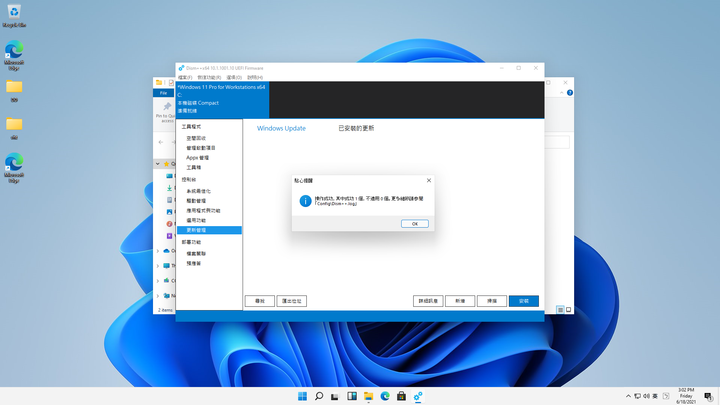The height and width of the screenshot is (405, 720).
Task: Switch Explorer to large icons view icon
Action: tap(568, 310)
